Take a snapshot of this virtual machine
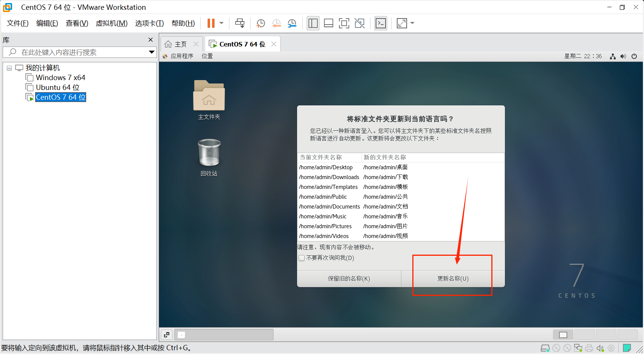 click(260, 23)
